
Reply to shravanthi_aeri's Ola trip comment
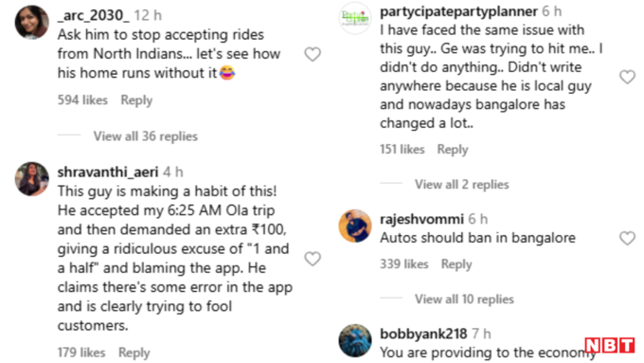click(x=134, y=353)
